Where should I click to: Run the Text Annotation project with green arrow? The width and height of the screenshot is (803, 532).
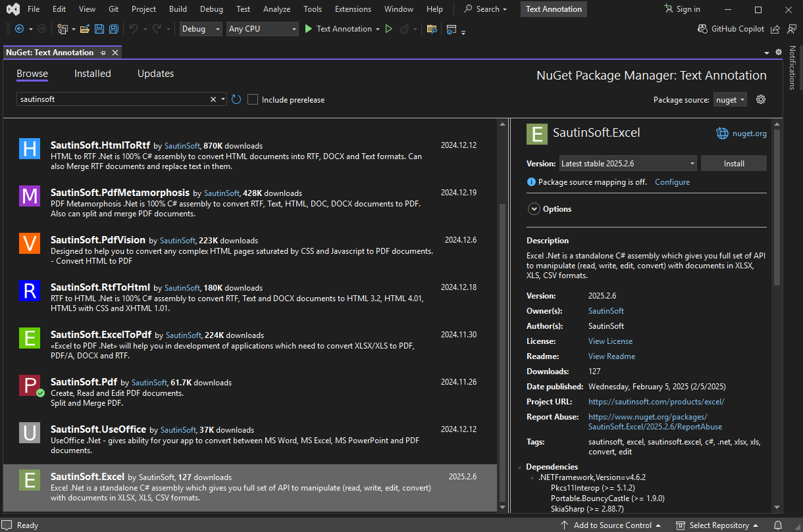click(x=307, y=28)
